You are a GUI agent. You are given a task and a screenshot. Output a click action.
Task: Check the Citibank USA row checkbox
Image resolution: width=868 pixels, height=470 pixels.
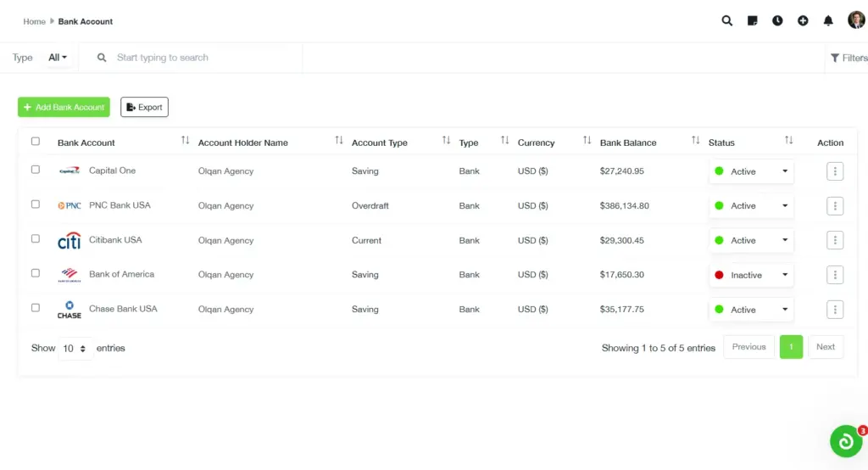point(36,239)
